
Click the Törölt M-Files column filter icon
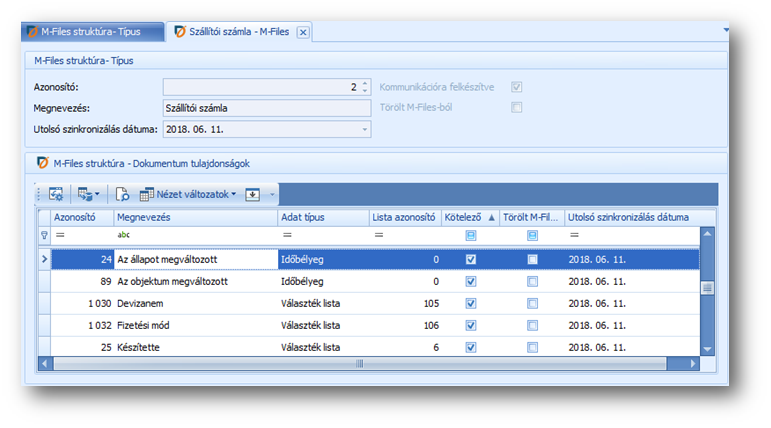(532, 236)
